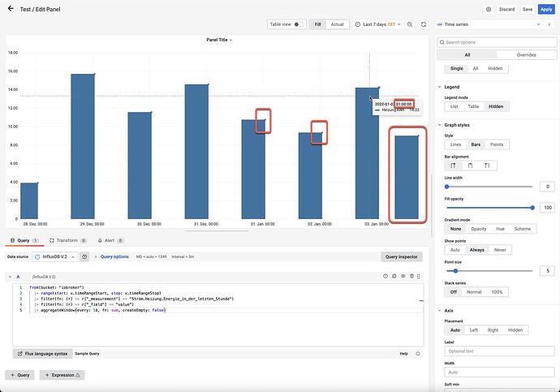Adjust the Point size slider

coord(489,270)
